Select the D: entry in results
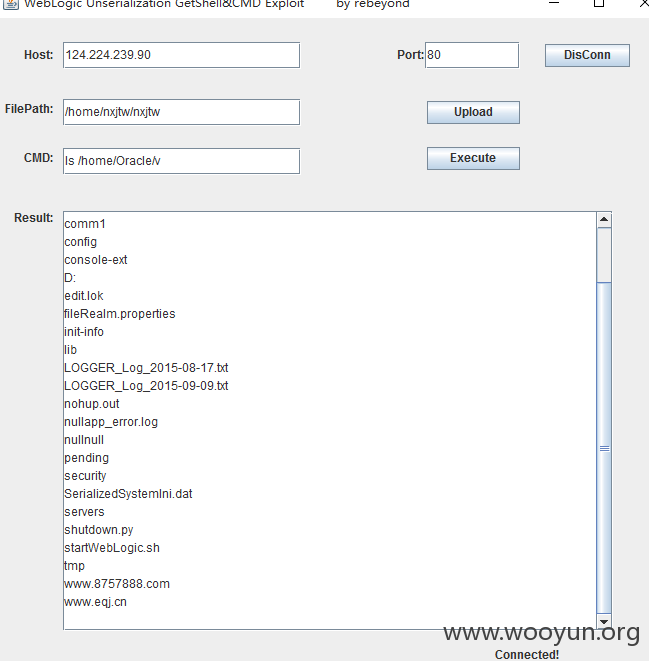The image size is (649, 661). 70,278
